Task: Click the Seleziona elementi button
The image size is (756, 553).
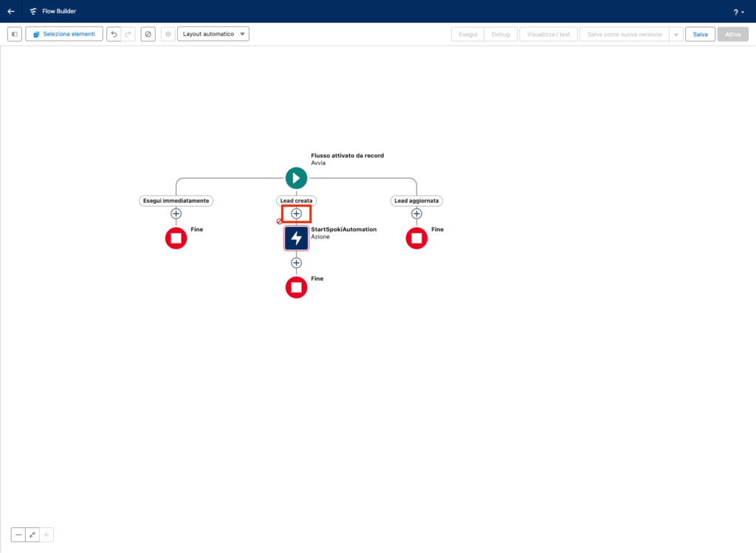Action: tap(64, 34)
